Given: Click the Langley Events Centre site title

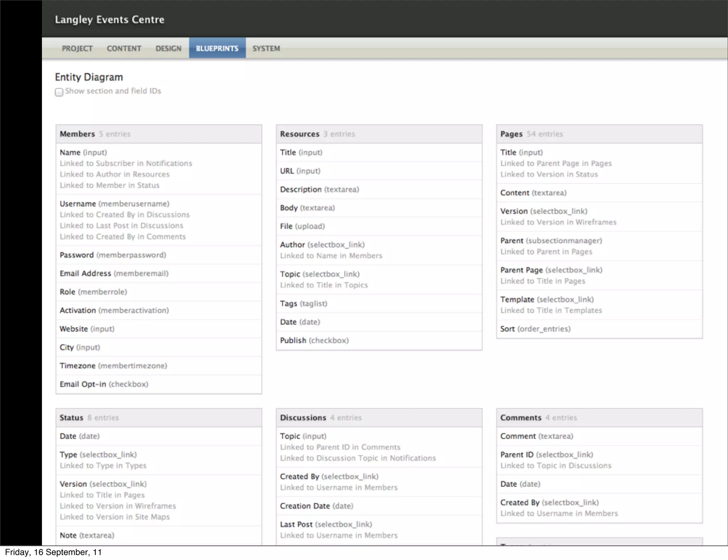Looking at the screenshot, I should [109, 20].
